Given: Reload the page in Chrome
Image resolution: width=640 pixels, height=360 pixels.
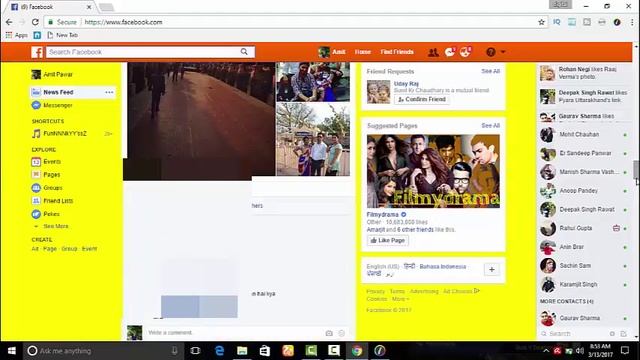Looking at the screenshot, I should click(x=35, y=22).
